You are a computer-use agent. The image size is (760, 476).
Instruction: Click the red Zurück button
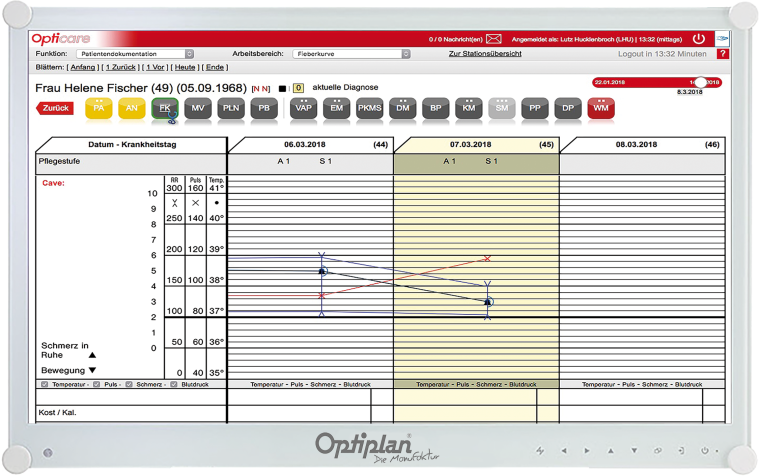click(x=55, y=108)
